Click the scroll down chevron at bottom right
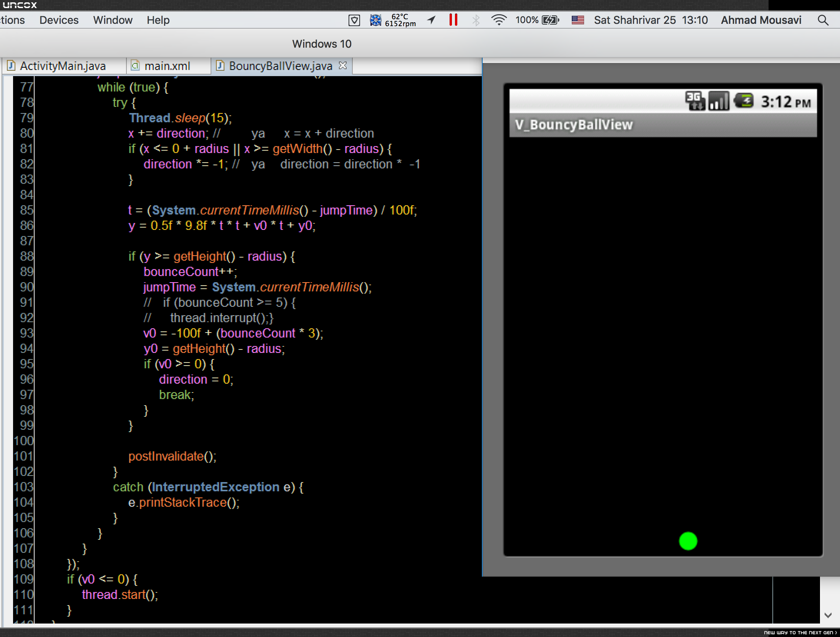This screenshot has height=637, width=840. [828, 615]
